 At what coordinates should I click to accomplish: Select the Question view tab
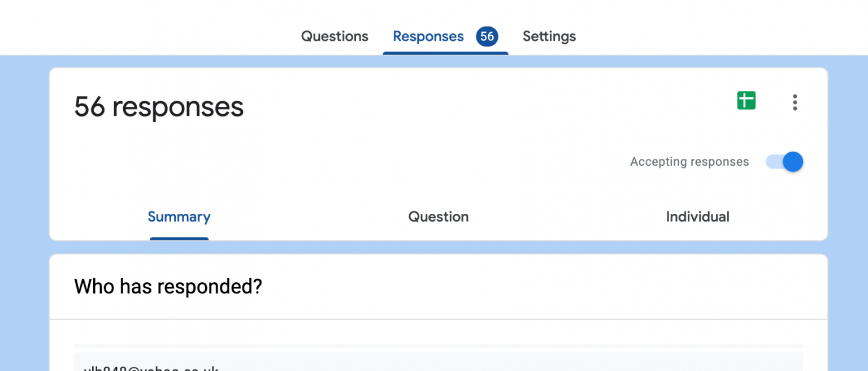438,217
